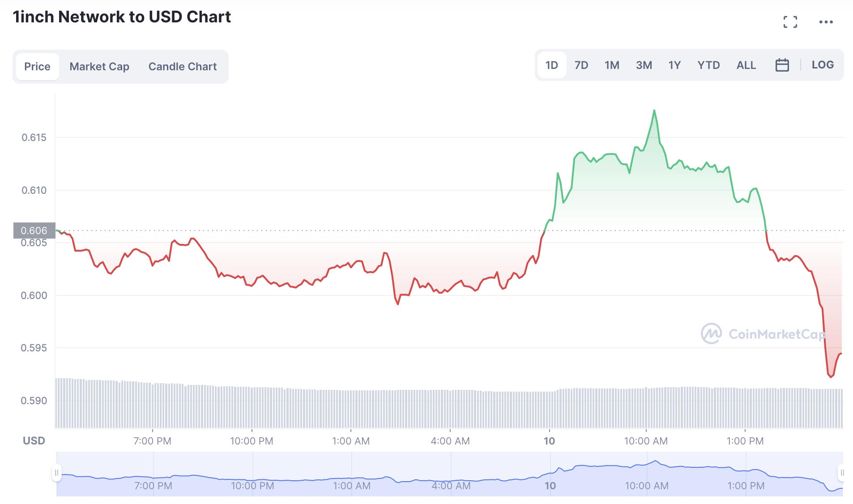Select the YTD time range
The height and width of the screenshot is (504, 853).
[708, 65]
